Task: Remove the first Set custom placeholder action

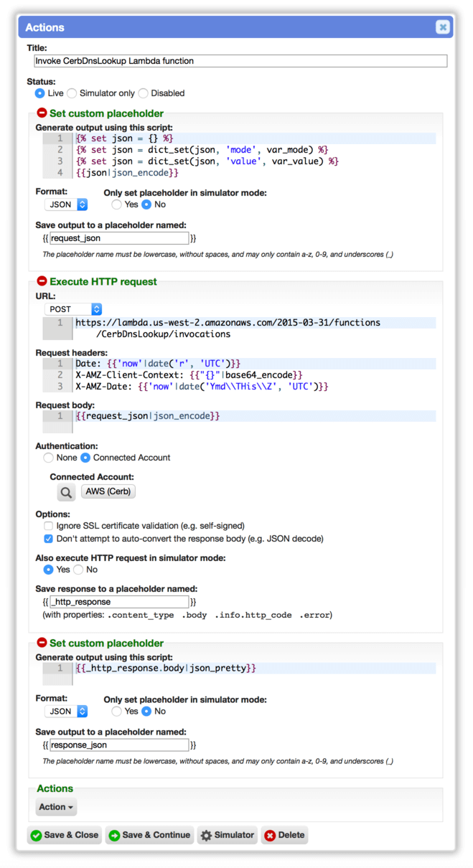Action: pos(42,113)
